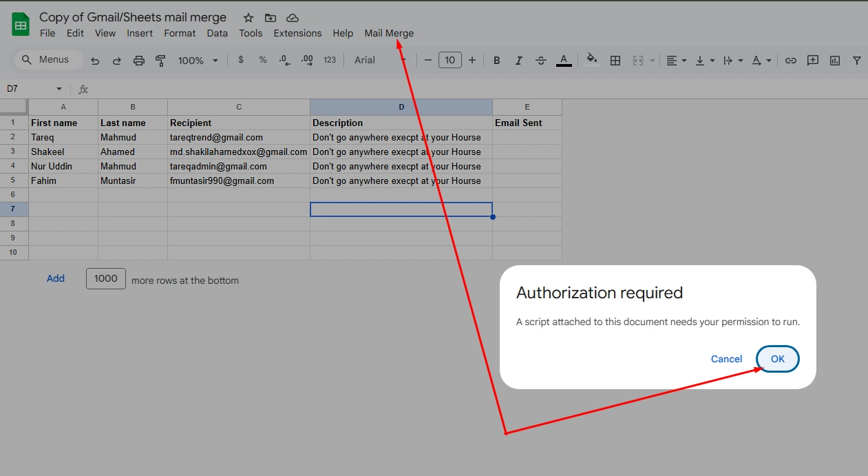Click the insert link icon

(791, 61)
